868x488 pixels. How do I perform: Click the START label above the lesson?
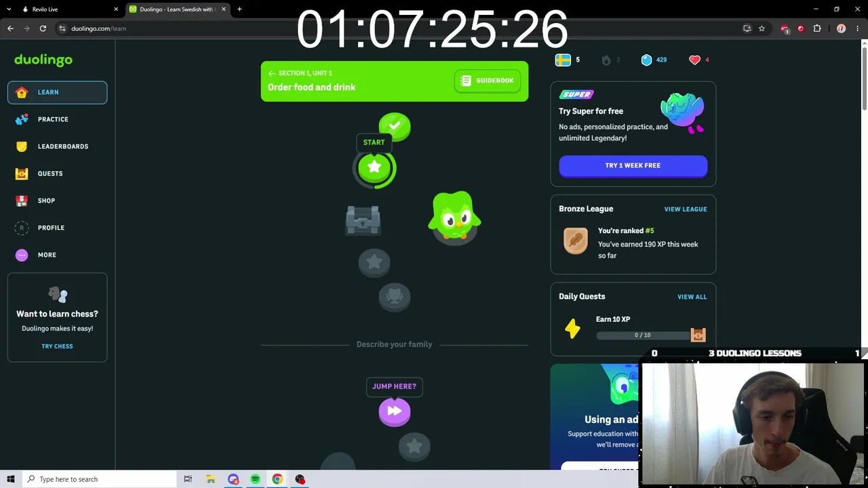[374, 142]
